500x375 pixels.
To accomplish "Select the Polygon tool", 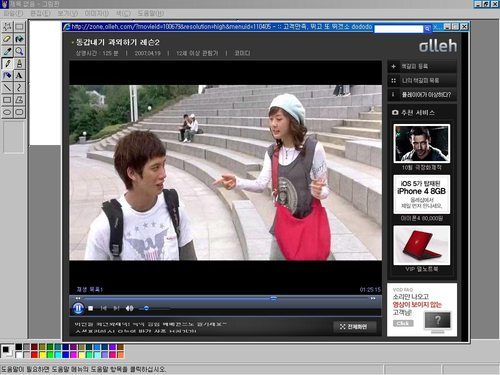I will [19, 100].
